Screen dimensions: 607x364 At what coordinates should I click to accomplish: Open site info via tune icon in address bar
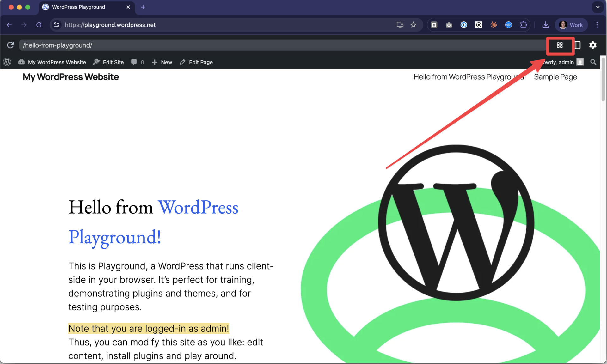click(56, 25)
